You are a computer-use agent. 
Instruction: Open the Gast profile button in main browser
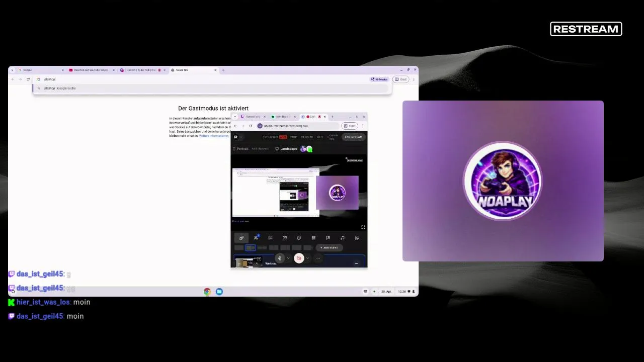[x=401, y=79]
